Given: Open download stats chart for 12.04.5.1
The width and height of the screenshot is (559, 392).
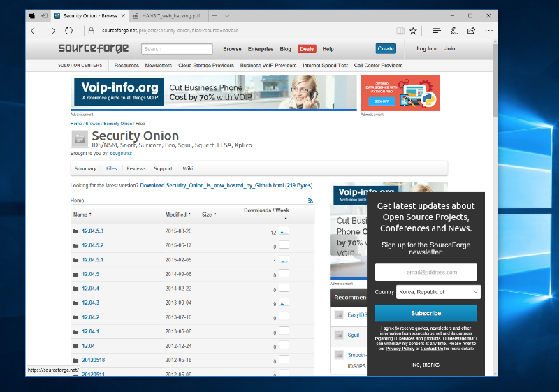Looking at the screenshot, I should coord(284,259).
